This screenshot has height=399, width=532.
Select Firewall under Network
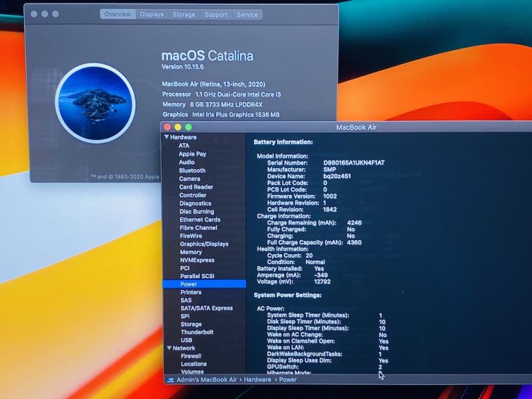(x=191, y=356)
